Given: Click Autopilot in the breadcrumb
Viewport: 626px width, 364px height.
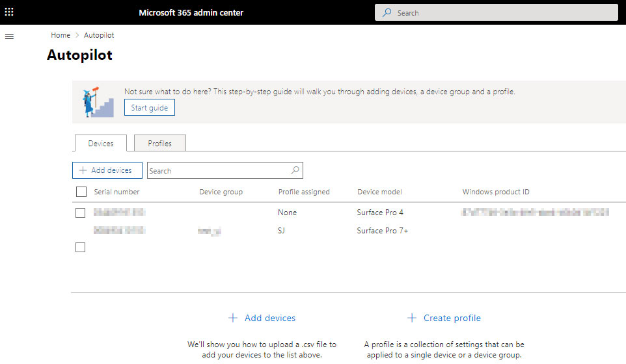Looking at the screenshot, I should [99, 35].
